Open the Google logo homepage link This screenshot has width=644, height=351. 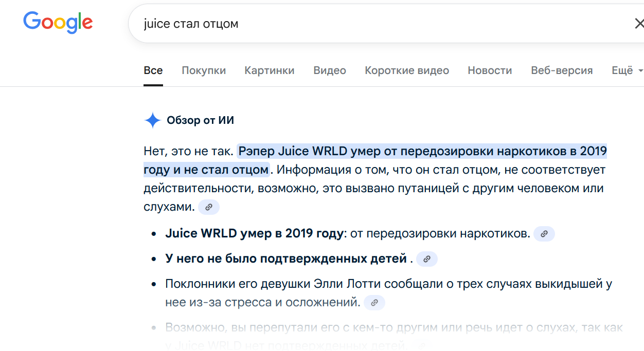point(58,23)
